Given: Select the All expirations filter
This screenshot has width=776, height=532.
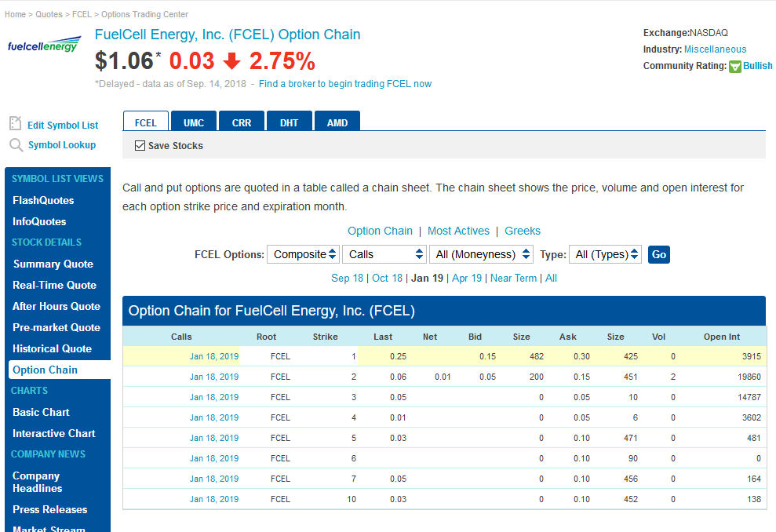Looking at the screenshot, I should click(552, 278).
